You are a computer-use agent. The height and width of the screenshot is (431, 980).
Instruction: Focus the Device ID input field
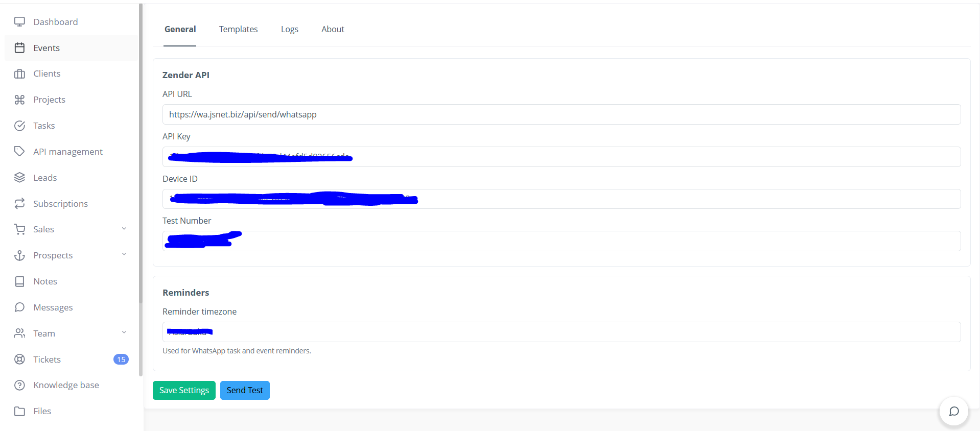(562, 199)
